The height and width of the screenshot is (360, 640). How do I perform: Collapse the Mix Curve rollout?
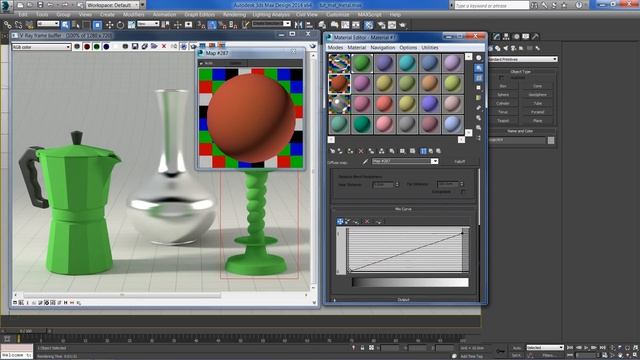(403, 209)
